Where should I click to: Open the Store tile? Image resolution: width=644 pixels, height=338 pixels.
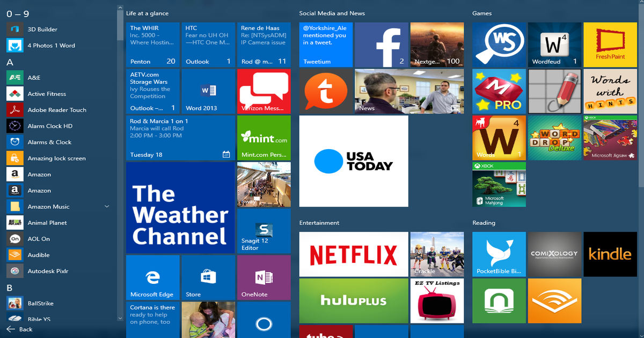tap(208, 277)
